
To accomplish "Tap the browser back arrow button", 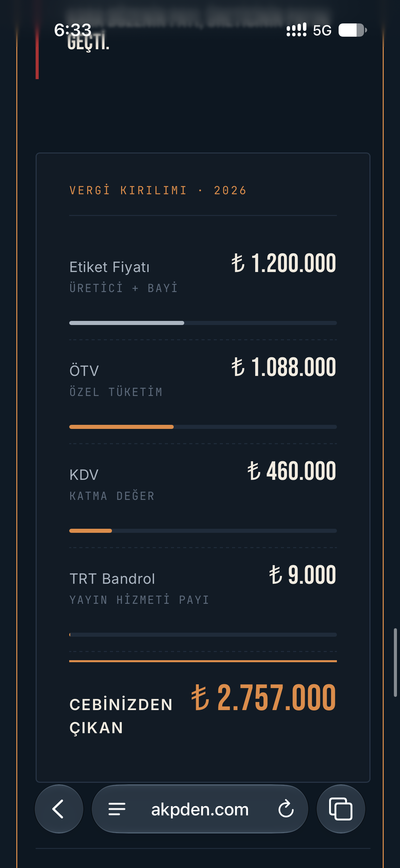I will tap(59, 809).
